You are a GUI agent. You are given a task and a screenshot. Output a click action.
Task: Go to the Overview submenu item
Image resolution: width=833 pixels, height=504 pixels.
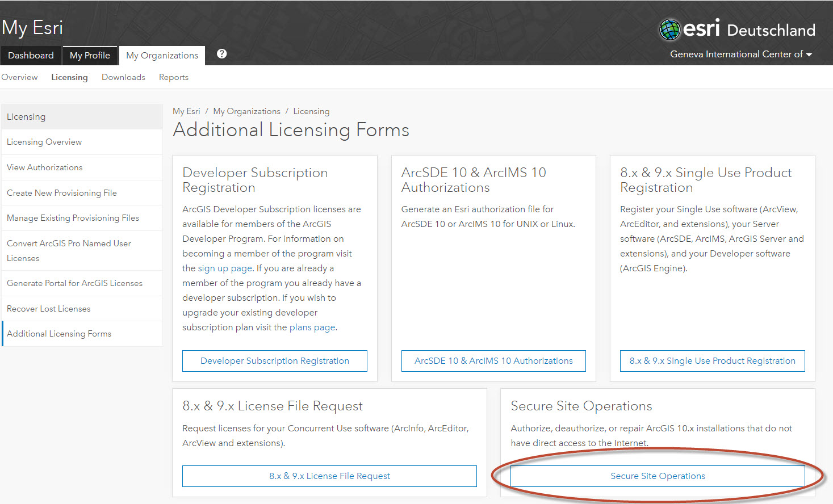19,77
